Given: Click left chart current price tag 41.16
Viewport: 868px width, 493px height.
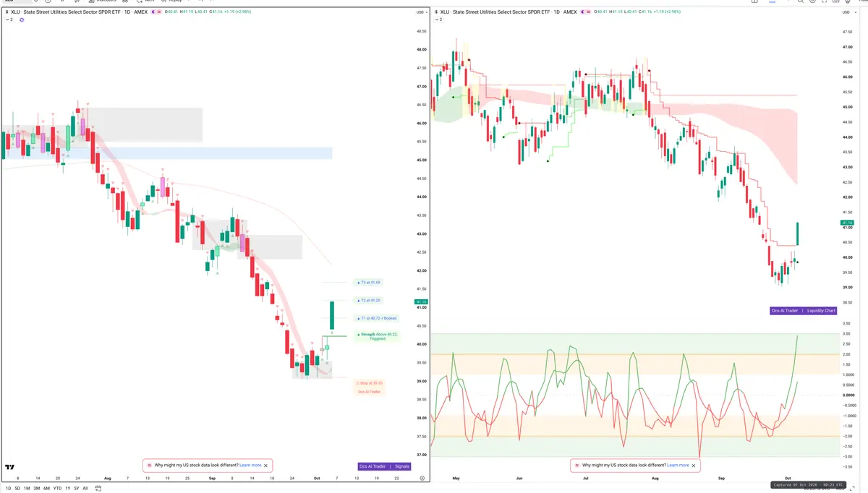Looking at the screenshot, I should [x=420, y=301].
